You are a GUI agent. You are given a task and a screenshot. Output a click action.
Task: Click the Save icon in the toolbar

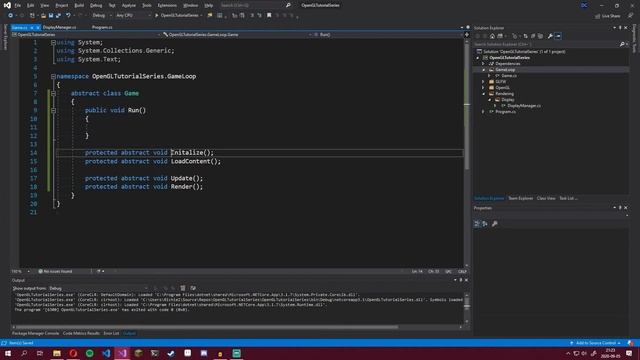pyautogui.click(x=51, y=16)
